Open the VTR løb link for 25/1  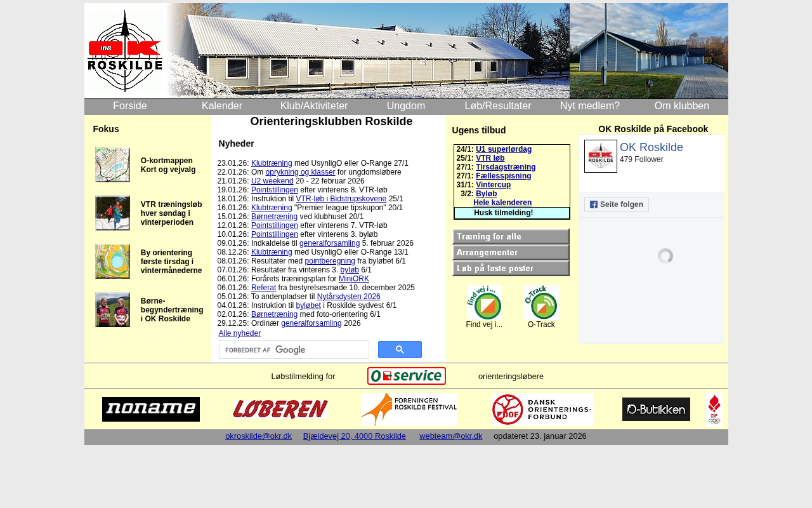(490, 158)
